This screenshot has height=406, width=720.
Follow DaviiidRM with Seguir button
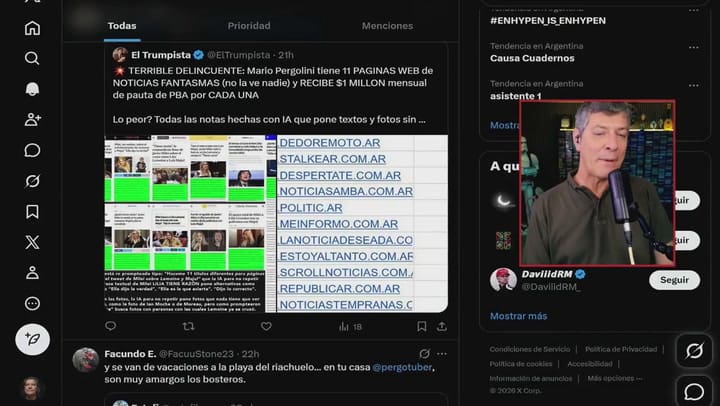(674, 280)
